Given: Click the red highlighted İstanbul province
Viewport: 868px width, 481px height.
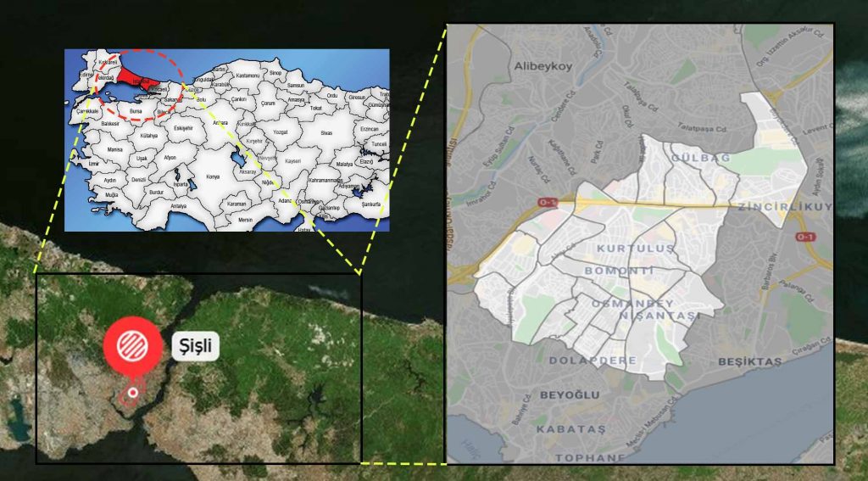Looking at the screenshot, I should (x=136, y=81).
